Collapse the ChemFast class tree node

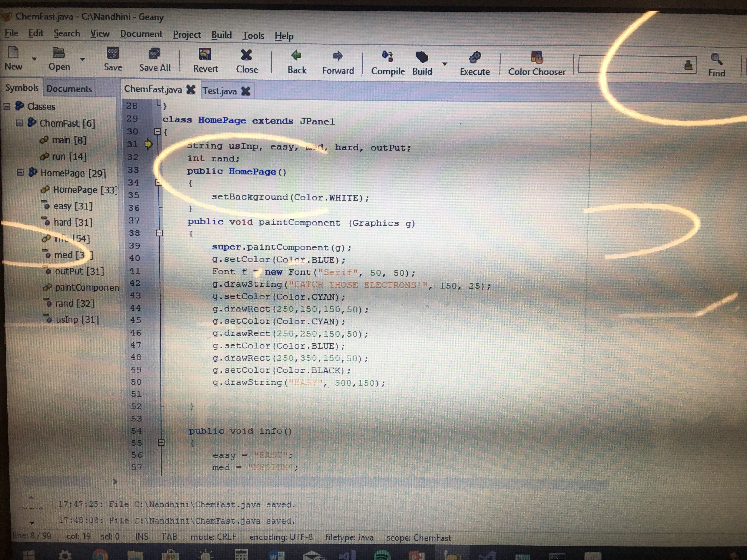click(x=19, y=123)
